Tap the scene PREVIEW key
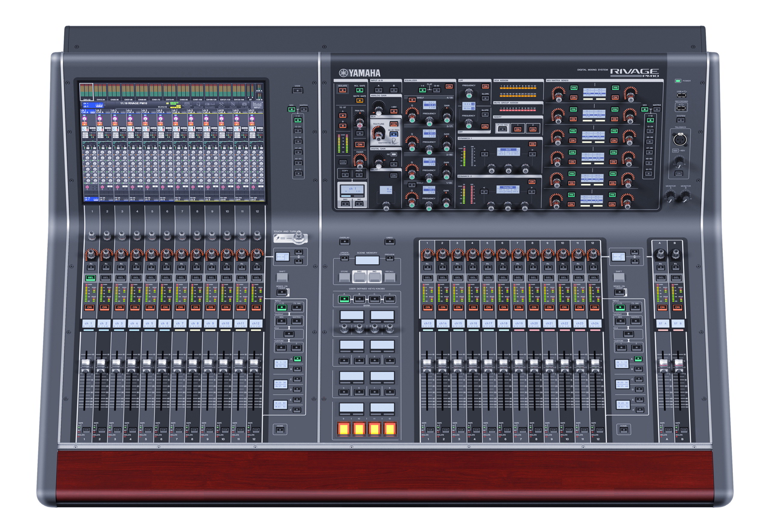770x532 pixels. click(389, 258)
